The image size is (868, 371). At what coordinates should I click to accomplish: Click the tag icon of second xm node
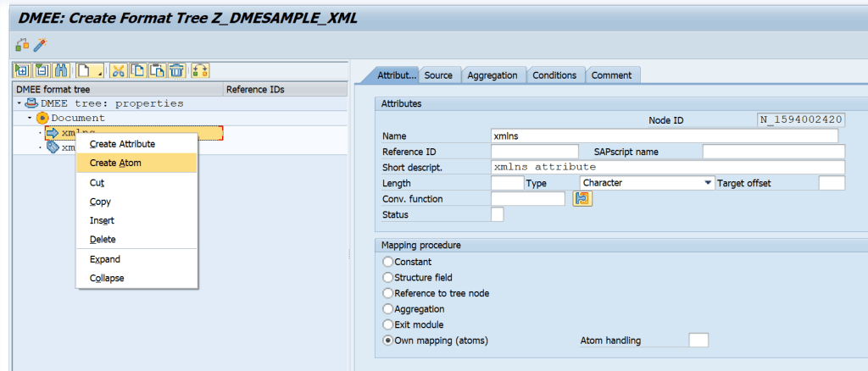coord(53,147)
